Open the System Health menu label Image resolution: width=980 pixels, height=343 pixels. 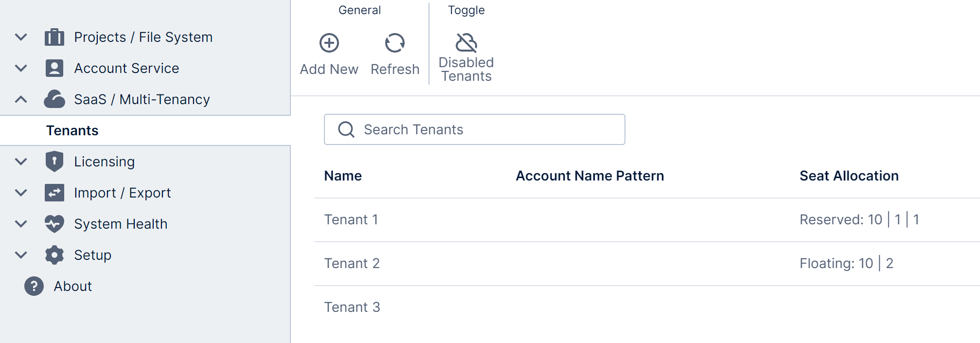point(121,224)
